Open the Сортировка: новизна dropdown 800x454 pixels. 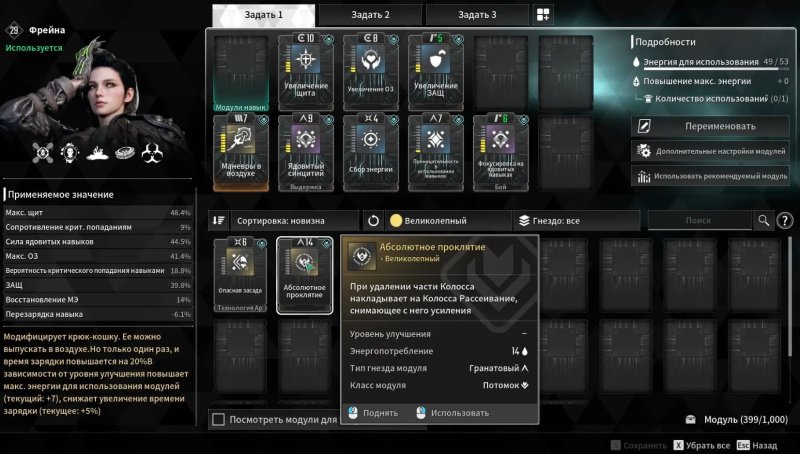295,221
